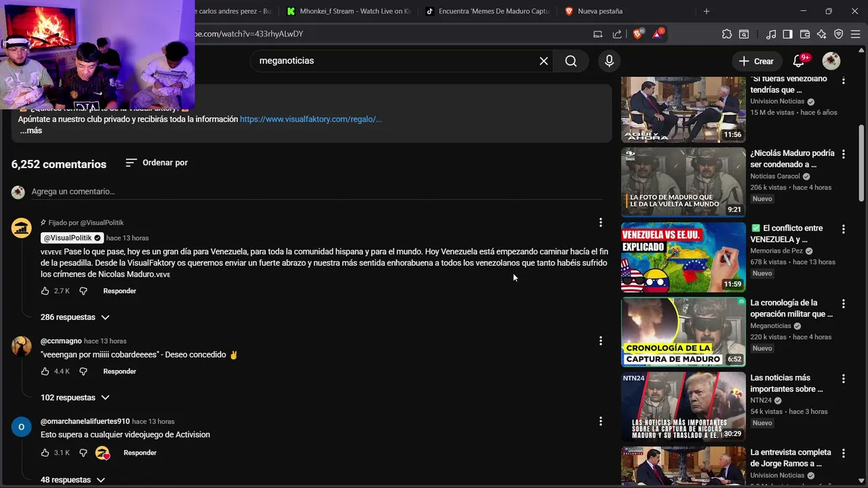Open Brave Shields lion icon

(x=637, y=34)
